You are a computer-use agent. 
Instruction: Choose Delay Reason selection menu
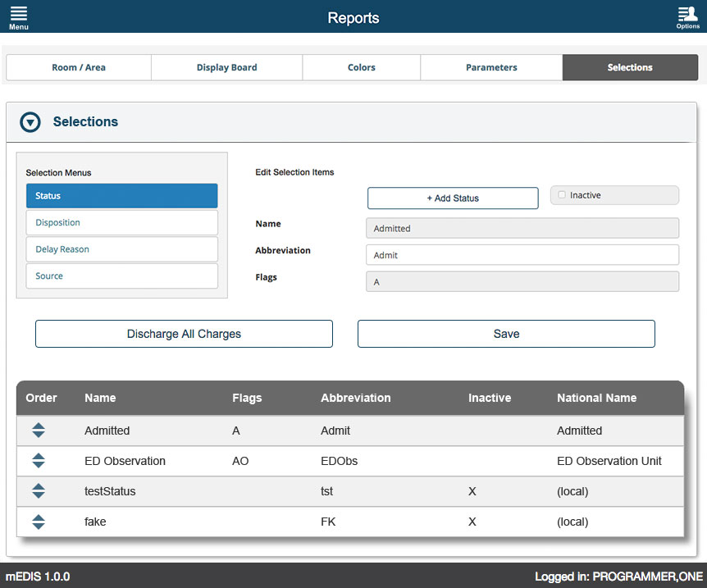tap(121, 249)
